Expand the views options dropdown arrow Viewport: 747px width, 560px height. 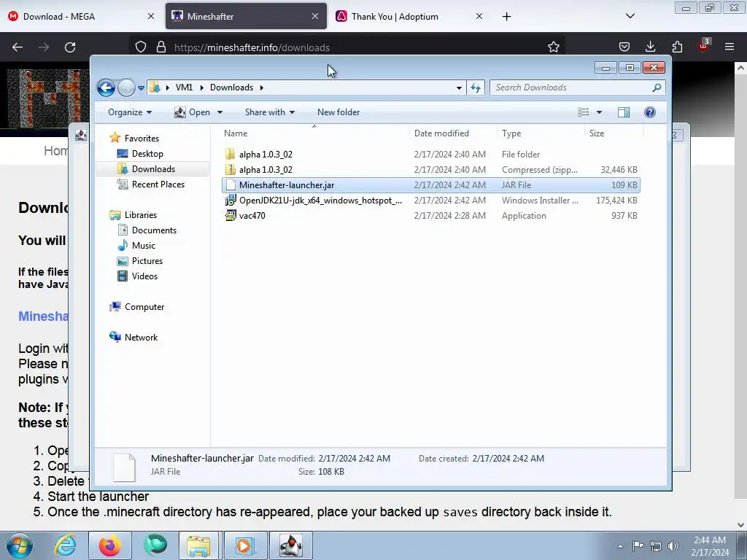point(600,112)
